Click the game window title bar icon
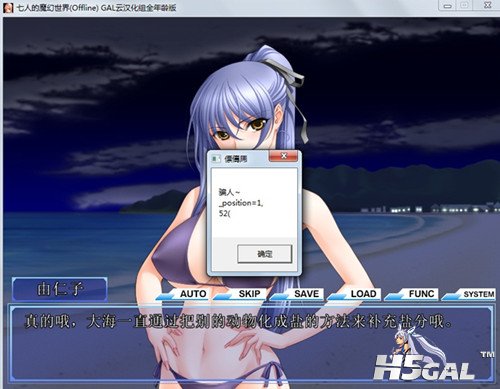Image resolution: width=500 pixels, height=389 pixels. tap(8, 7)
